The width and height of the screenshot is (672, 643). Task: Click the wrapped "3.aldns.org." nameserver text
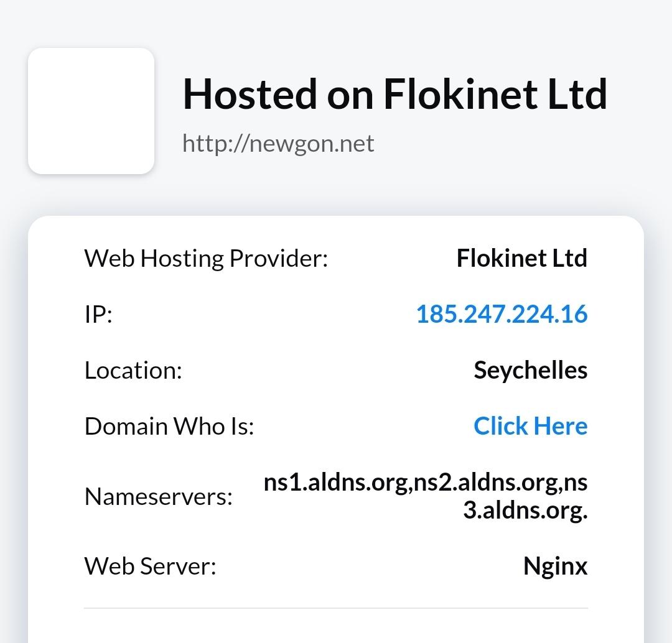(525, 510)
